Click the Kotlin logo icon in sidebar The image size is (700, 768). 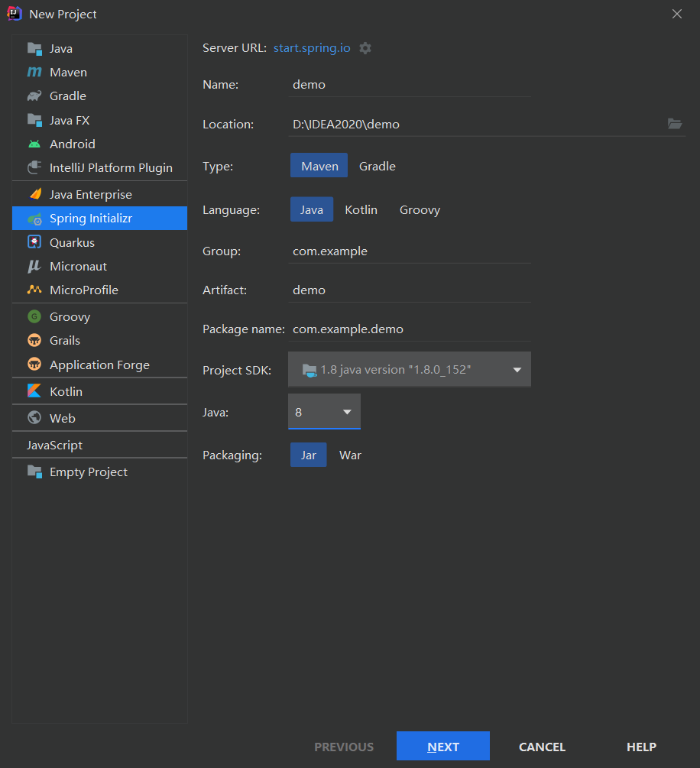tap(34, 391)
